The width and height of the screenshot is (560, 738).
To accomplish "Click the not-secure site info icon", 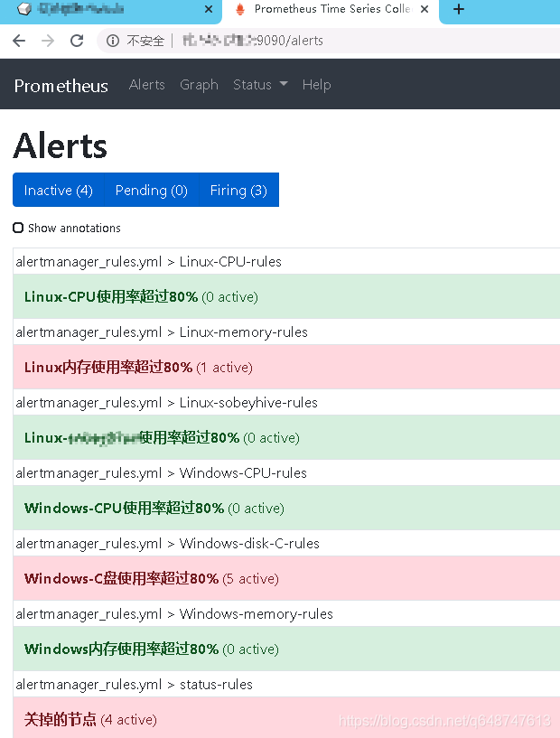I will click(113, 41).
